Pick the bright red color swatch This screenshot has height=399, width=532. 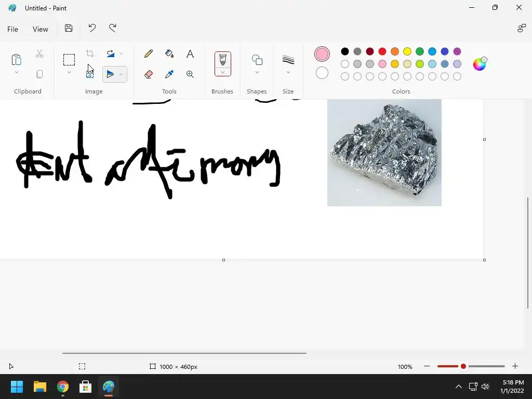click(382, 51)
